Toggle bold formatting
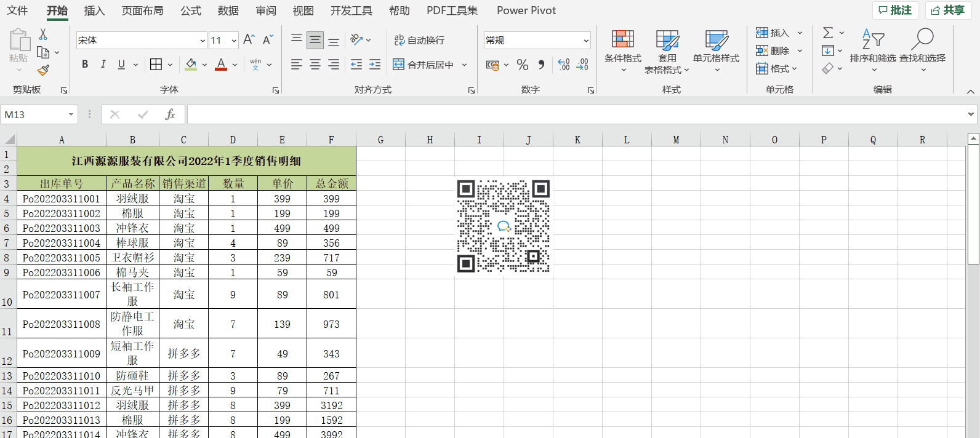The width and height of the screenshot is (980, 438). pyautogui.click(x=85, y=65)
